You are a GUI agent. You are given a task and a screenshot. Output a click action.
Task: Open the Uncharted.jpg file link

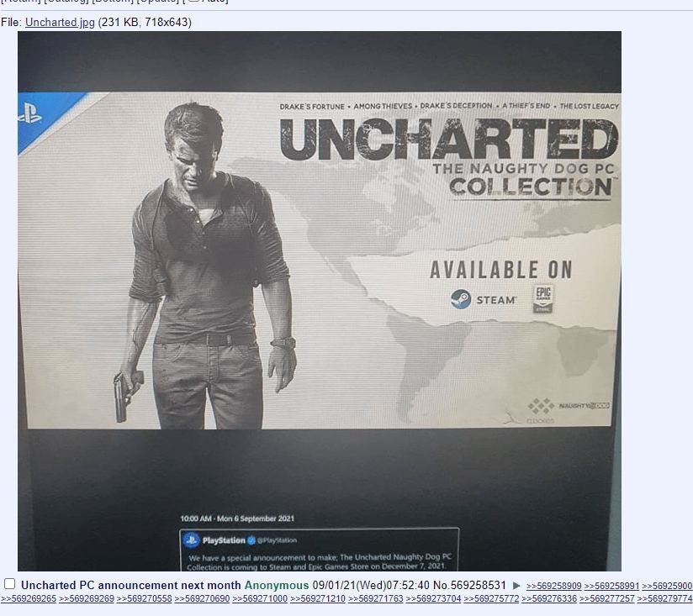(60, 23)
